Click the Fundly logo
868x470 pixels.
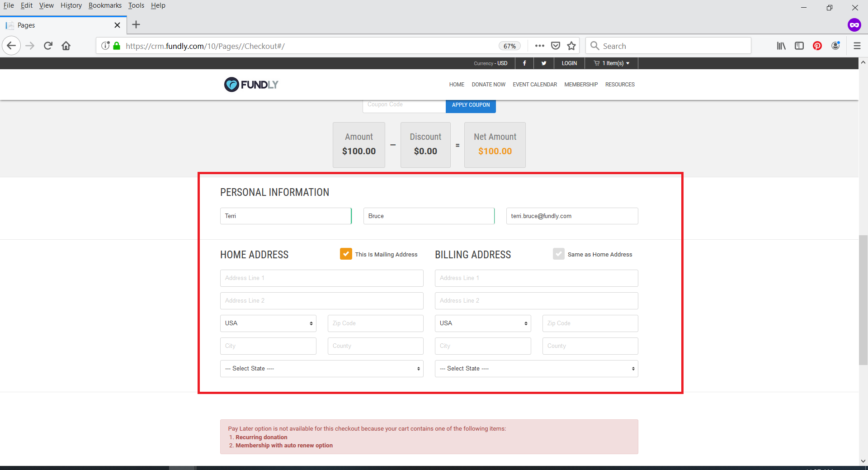pyautogui.click(x=251, y=84)
